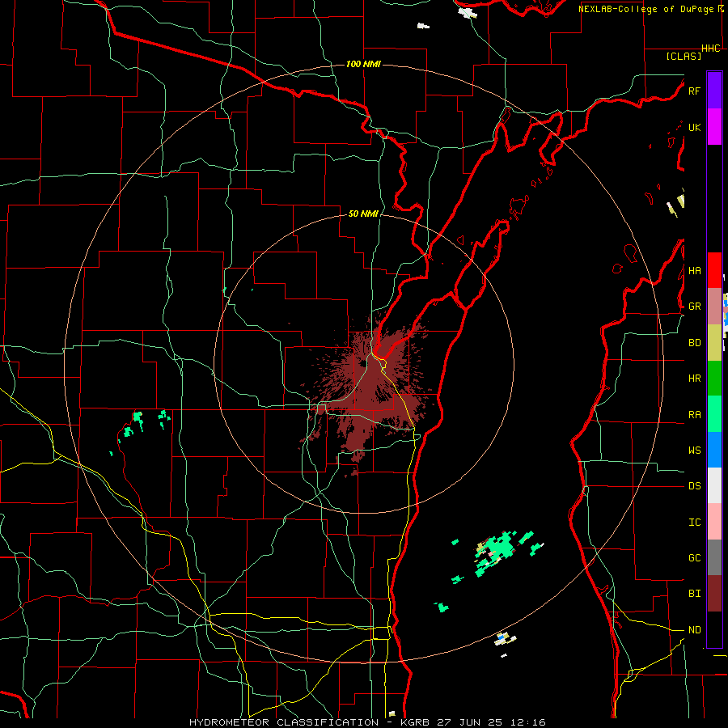Click the '100 NMI' range ring label

363,64
